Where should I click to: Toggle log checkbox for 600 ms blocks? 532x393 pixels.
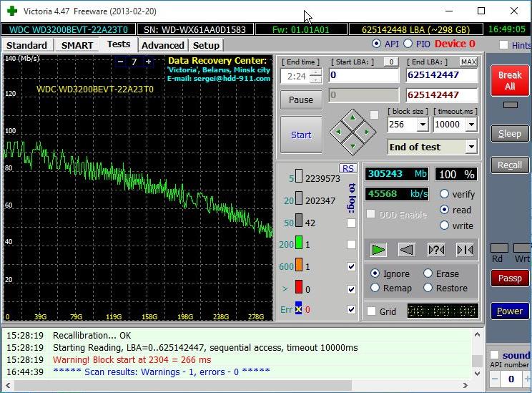tap(351, 266)
